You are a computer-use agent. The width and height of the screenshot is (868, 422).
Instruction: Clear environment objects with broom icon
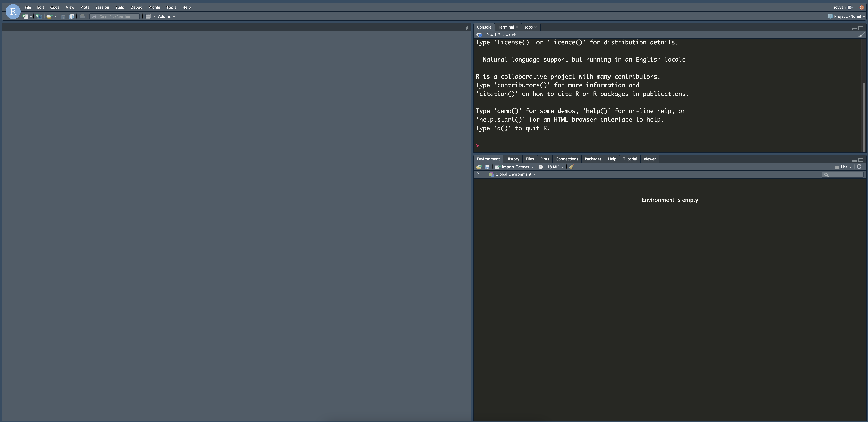point(571,167)
